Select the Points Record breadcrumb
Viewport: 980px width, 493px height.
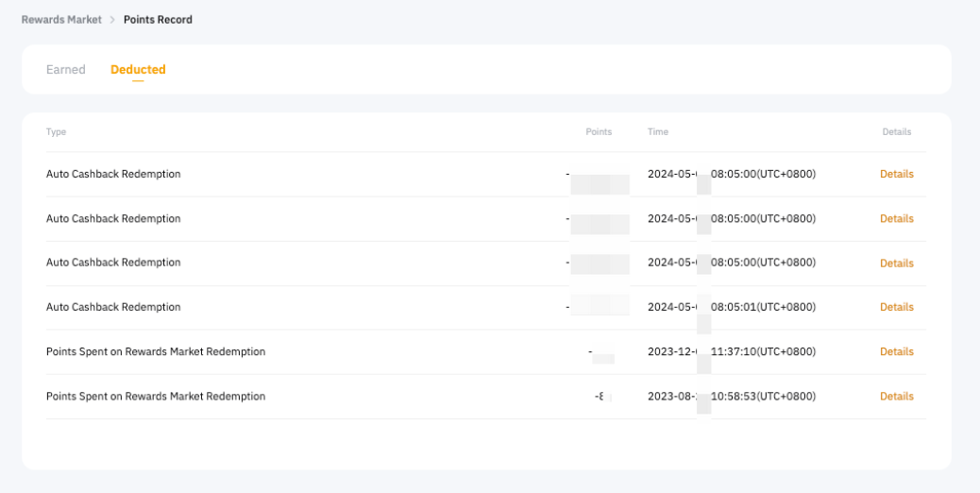click(x=158, y=19)
